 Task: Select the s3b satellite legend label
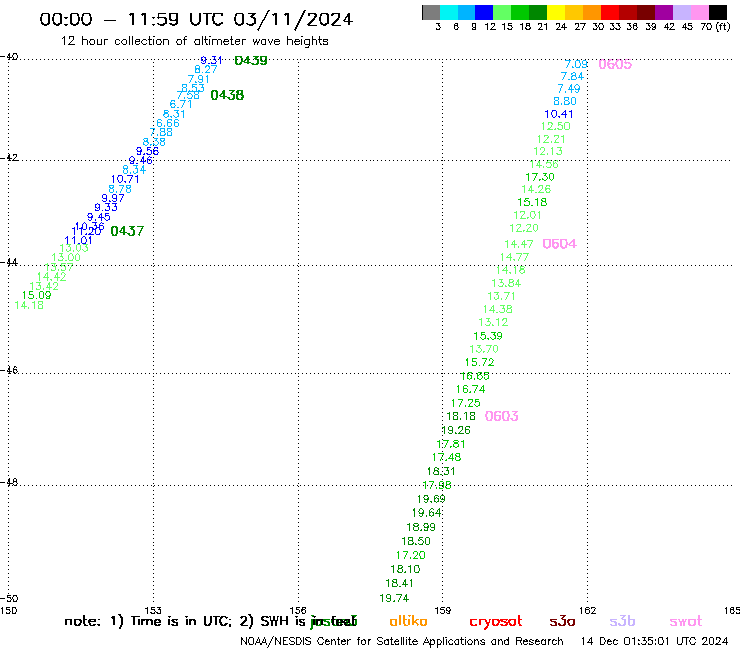click(622, 622)
